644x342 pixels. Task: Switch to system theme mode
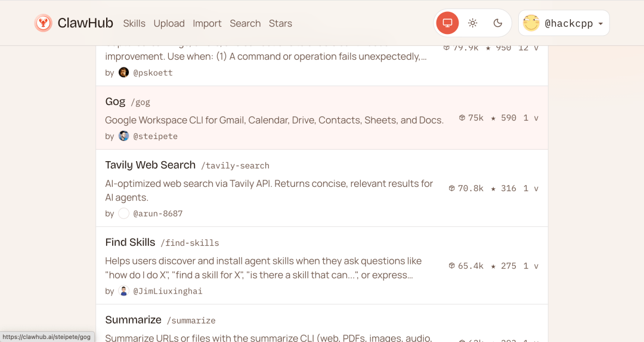(447, 23)
